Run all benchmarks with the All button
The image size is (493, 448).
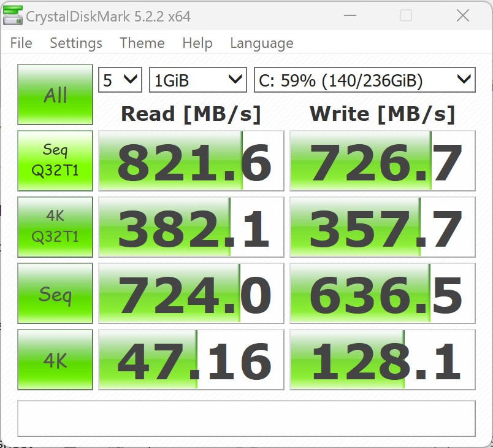[55, 95]
